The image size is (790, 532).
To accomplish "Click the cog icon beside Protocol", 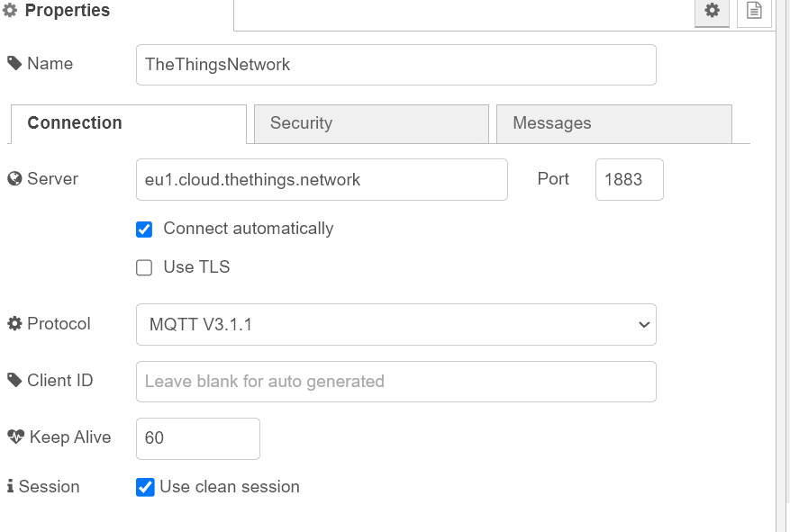I will 14,324.
